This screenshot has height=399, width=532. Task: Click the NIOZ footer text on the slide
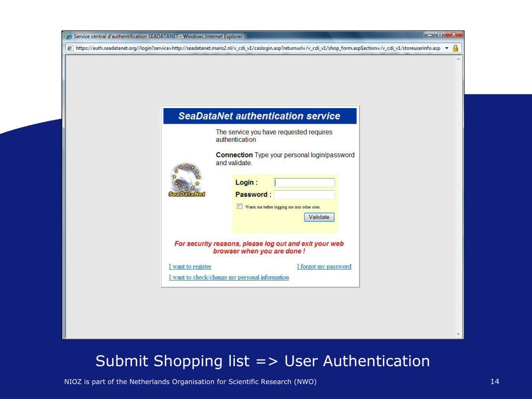tap(190, 382)
